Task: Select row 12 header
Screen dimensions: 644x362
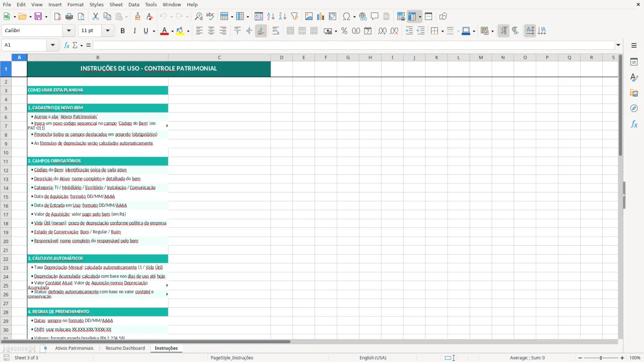Action: tap(6, 170)
